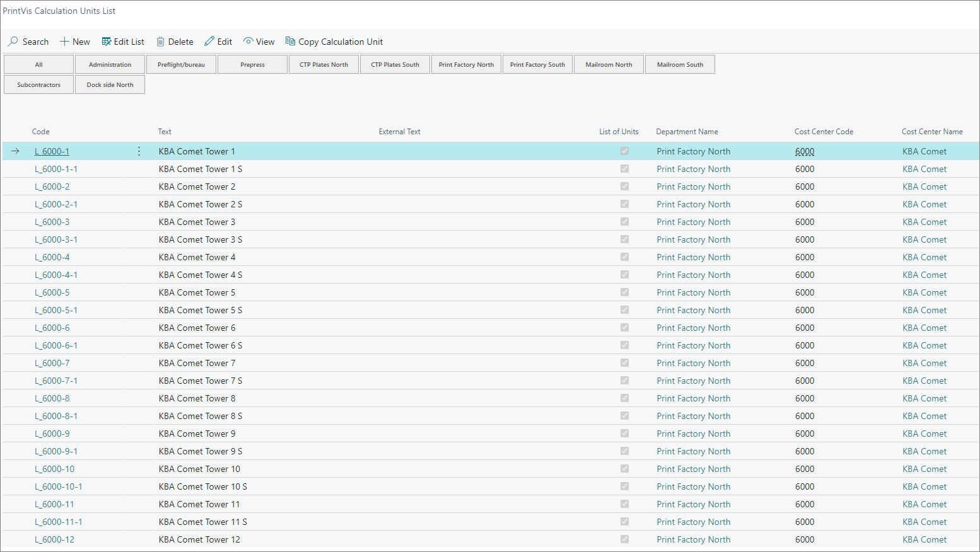This screenshot has width=980, height=552.
Task: Select row code L_6000-5
Action: [x=52, y=292]
